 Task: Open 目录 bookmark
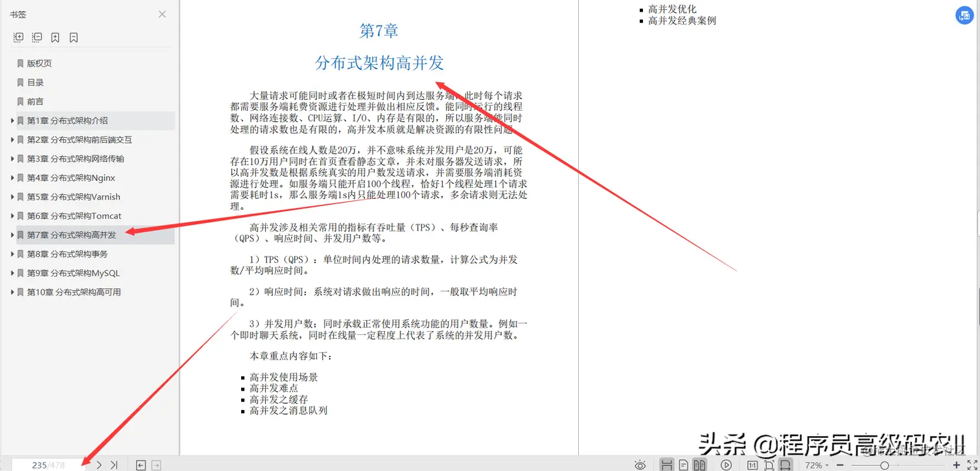point(35,82)
